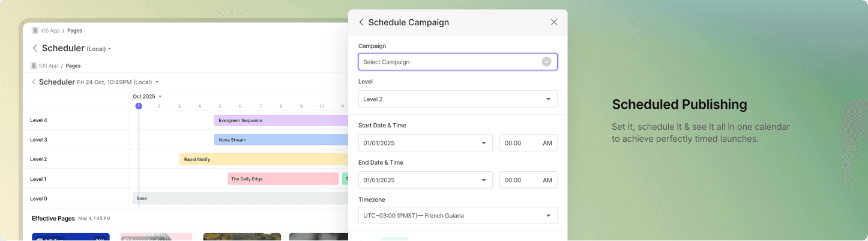Open The Daily Edge campaign bar
The image size is (868, 241).
click(283, 178)
